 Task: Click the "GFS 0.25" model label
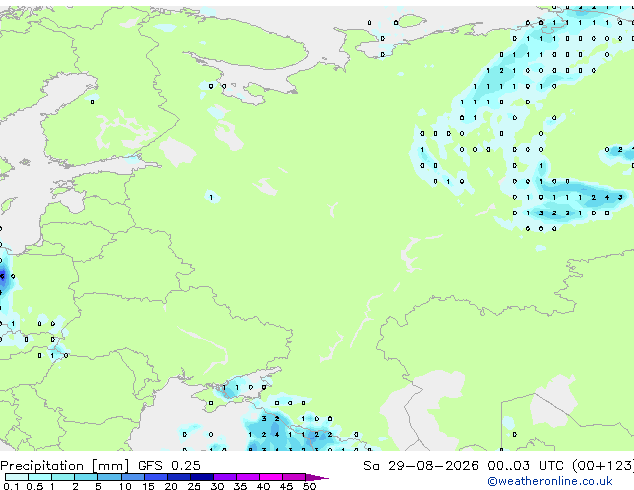click(169, 466)
